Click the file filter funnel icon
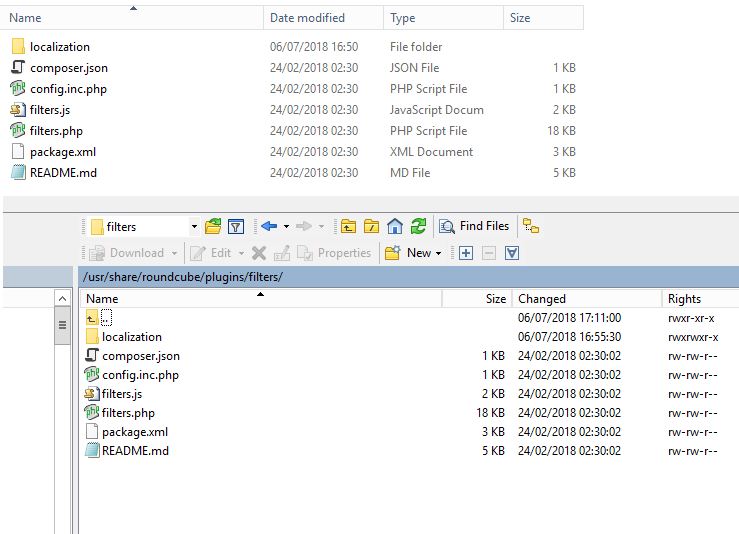The height and width of the screenshot is (534, 739). click(236, 226)
